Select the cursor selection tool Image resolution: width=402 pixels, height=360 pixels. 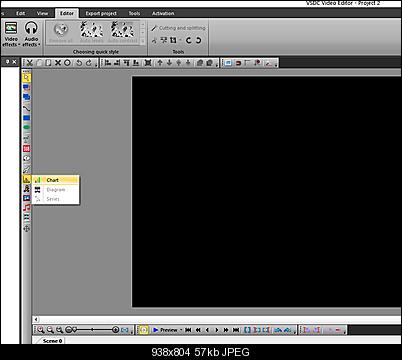pos(26,78)
